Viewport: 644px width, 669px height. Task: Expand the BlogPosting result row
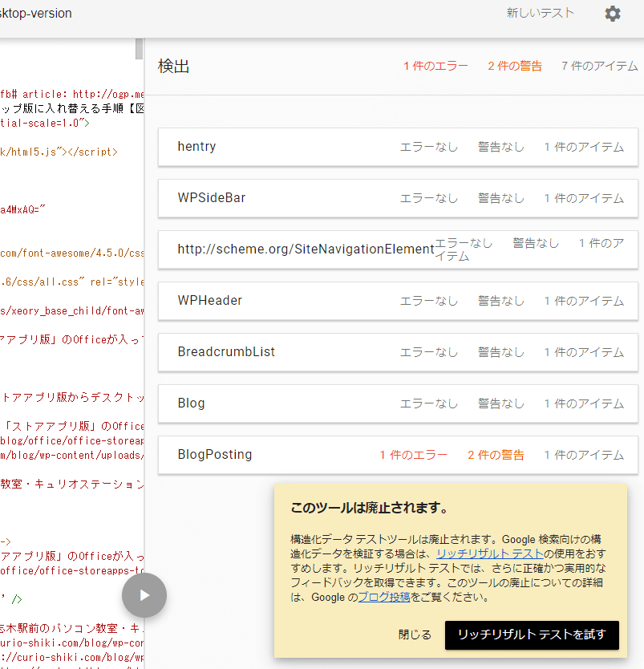[x=398, y=455]
